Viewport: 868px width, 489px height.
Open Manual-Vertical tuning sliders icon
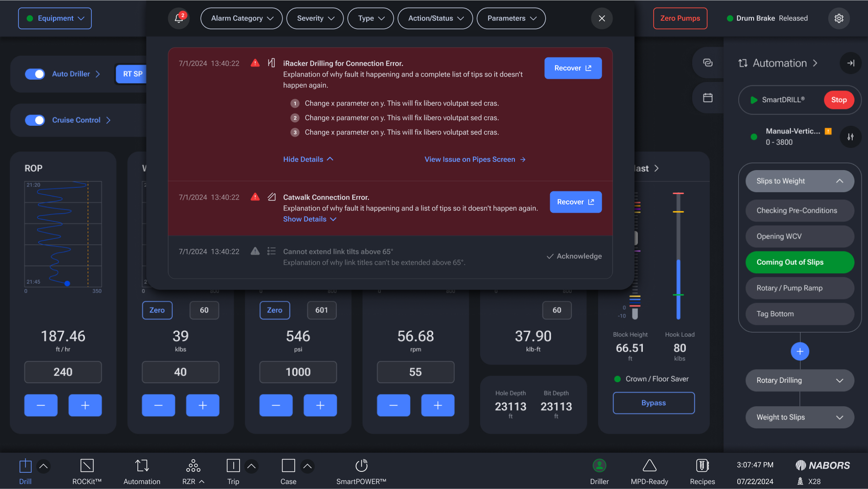point(850,137)
